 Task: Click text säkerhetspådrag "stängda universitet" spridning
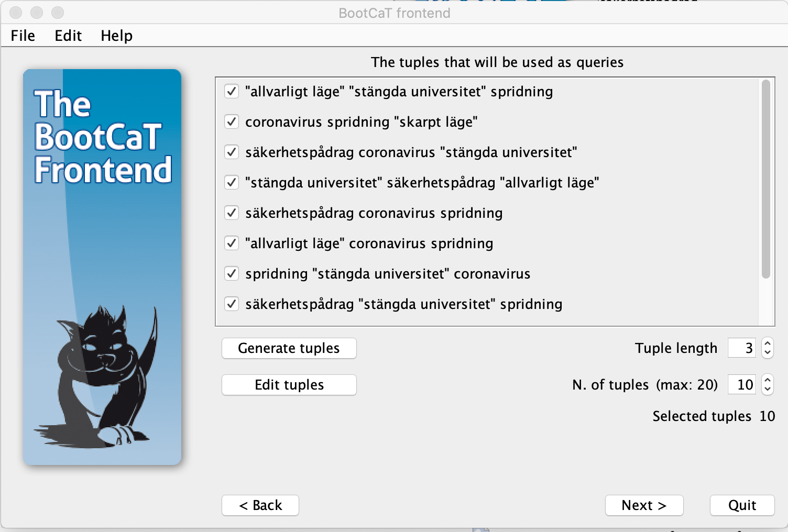[x=404, y=304]
